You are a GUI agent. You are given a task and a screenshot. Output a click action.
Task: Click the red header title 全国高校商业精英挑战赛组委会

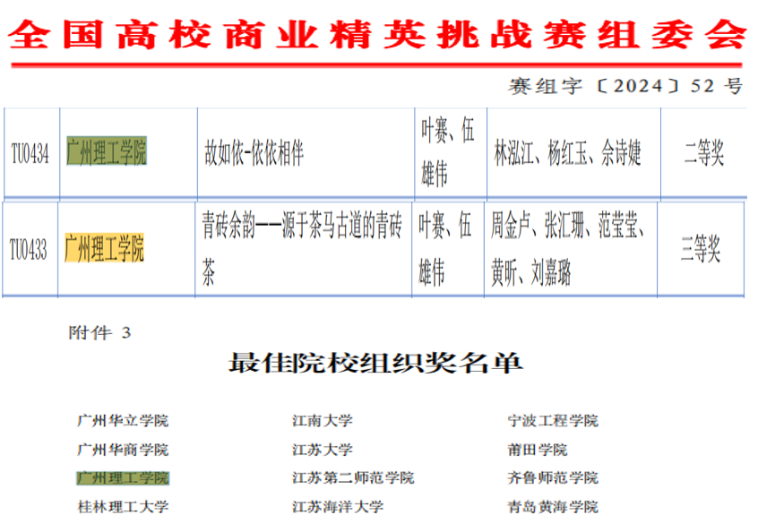coord(379,36)
